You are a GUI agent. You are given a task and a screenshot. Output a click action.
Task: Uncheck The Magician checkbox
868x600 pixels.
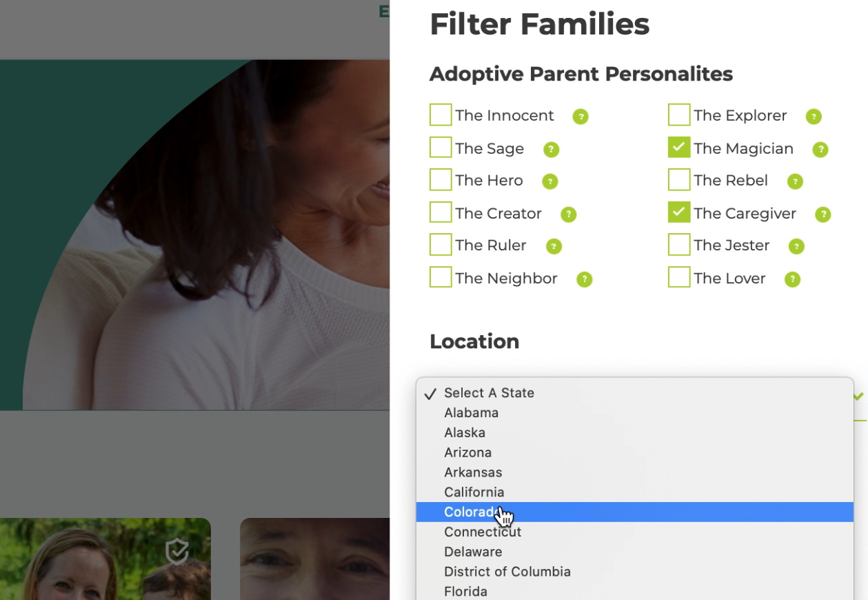pyautogui.click(x=679, y=148)
